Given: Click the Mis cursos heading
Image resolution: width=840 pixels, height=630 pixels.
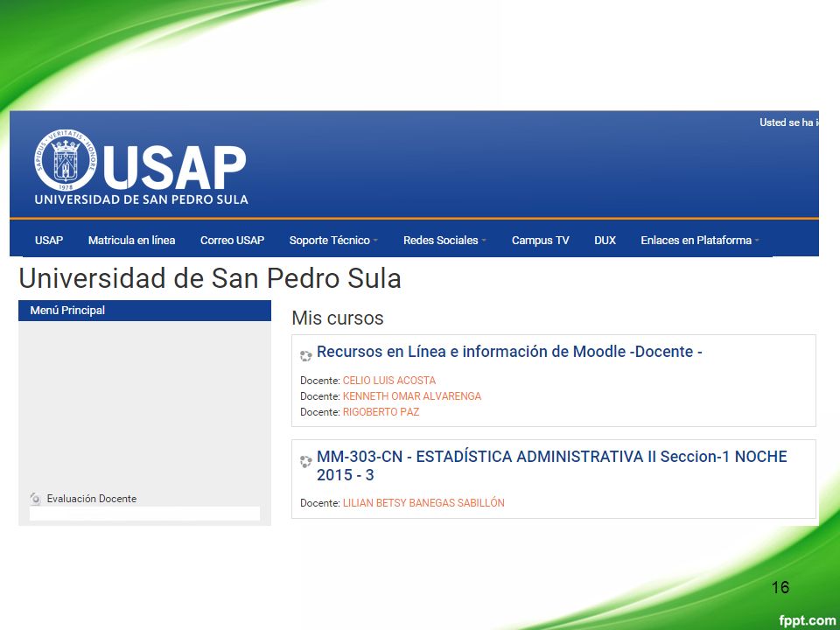Looking at the screenshot, I should pos(338,318).
